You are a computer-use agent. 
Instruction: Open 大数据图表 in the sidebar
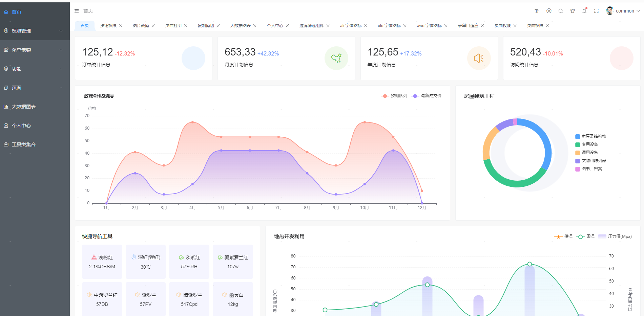35,107
